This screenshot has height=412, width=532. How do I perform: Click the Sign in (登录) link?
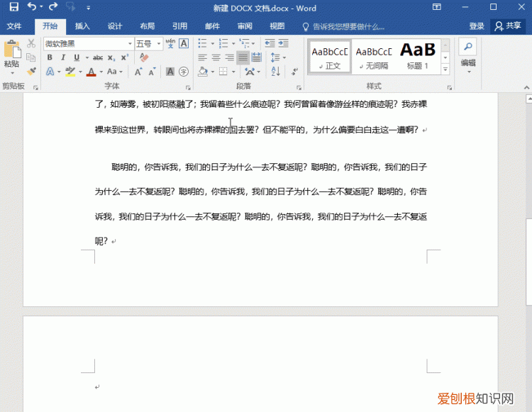tap(477, 26)
